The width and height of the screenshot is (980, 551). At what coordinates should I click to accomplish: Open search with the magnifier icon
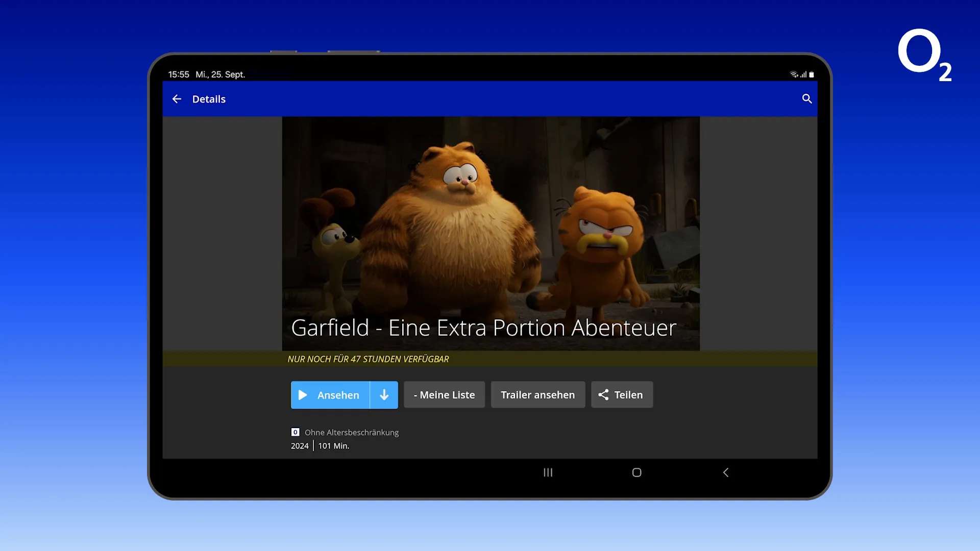806,99
